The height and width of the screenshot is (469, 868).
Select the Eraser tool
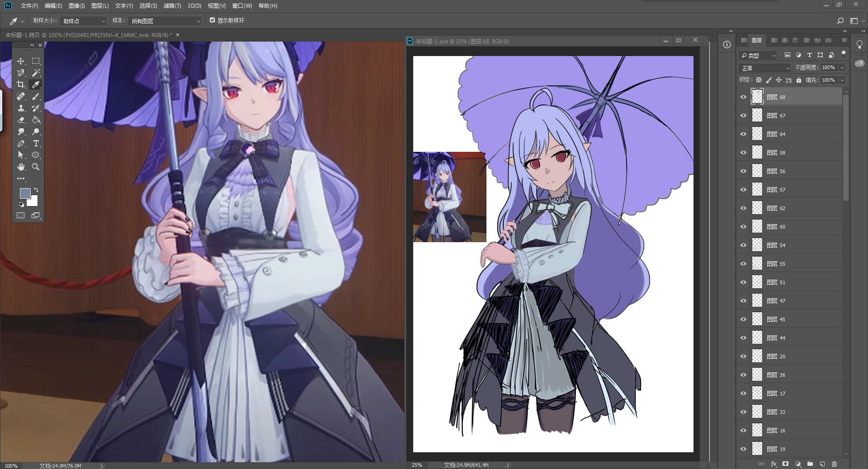[x=21, y=120]
